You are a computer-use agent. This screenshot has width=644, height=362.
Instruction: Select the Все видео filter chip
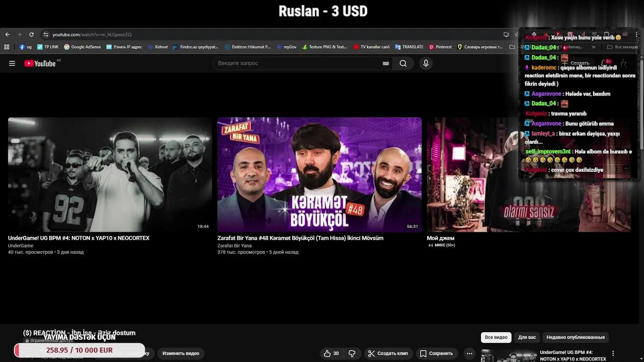(x=496, y=337)
